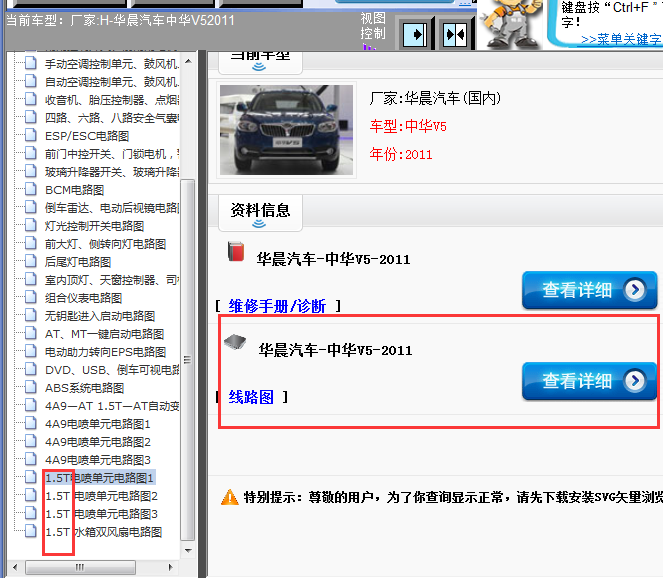Open 玻璃升降器开关 entry

click(112, 172)
